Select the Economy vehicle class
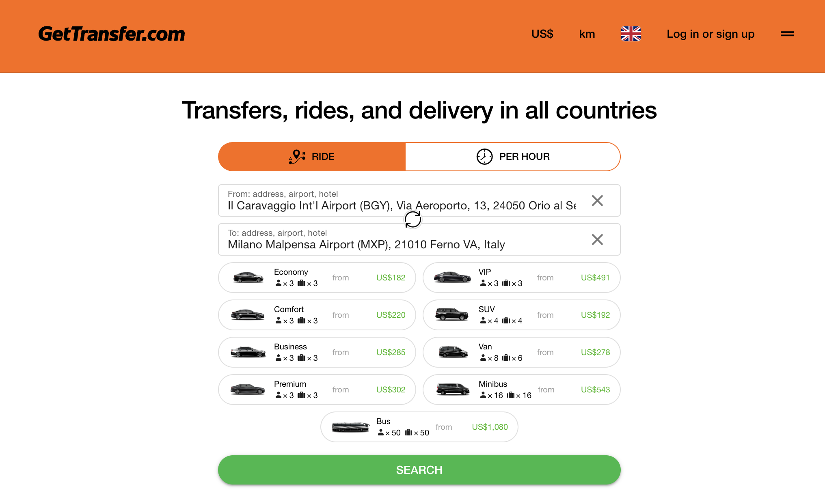 317,278
